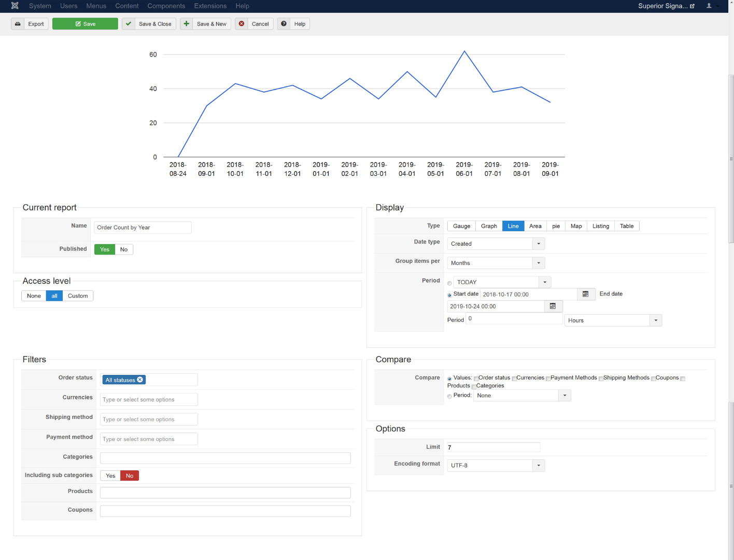Image resolution: width=734 pixels, height=560 pixels.
Task: Select pie display type
Action: (556, 226)
